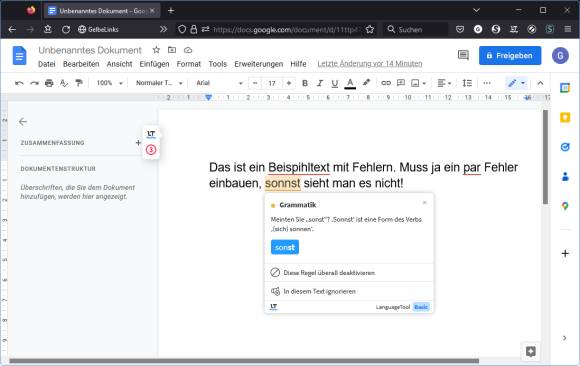Open the Tools menu

coord(218,64)
